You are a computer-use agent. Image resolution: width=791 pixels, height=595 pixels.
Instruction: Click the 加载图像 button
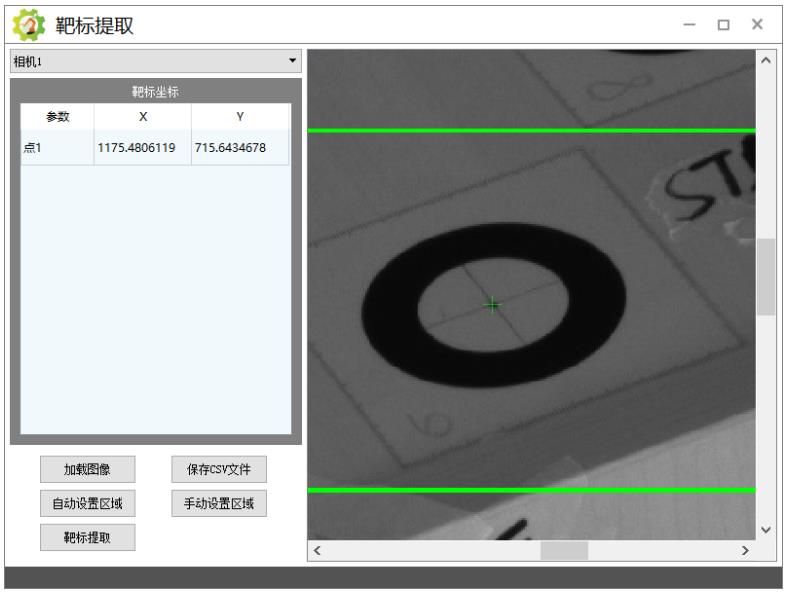[88, 469]
